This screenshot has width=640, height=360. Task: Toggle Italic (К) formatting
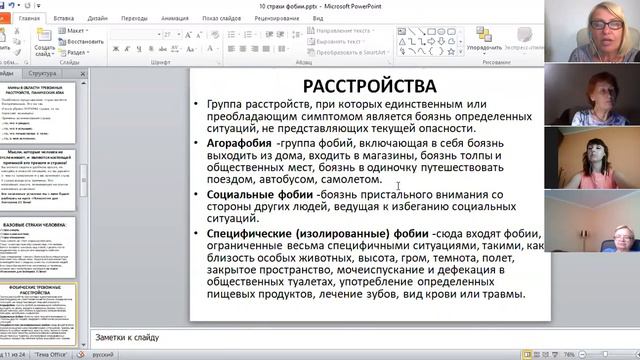pos(127,49)
